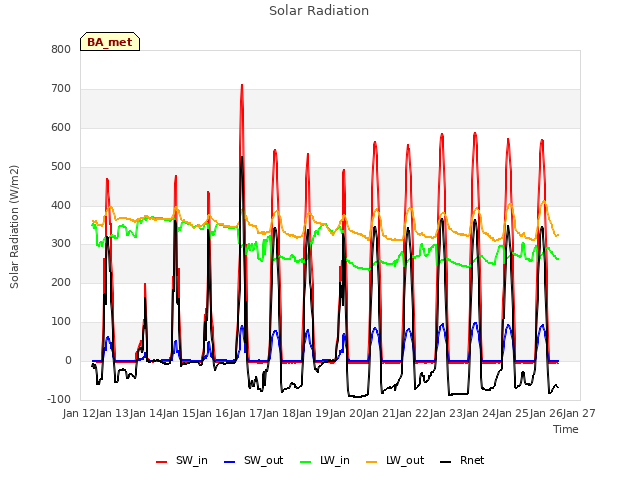Click the small SW_in peak near 200
The width and height of the screenshot is (640, 480).
tap(145, 284)
